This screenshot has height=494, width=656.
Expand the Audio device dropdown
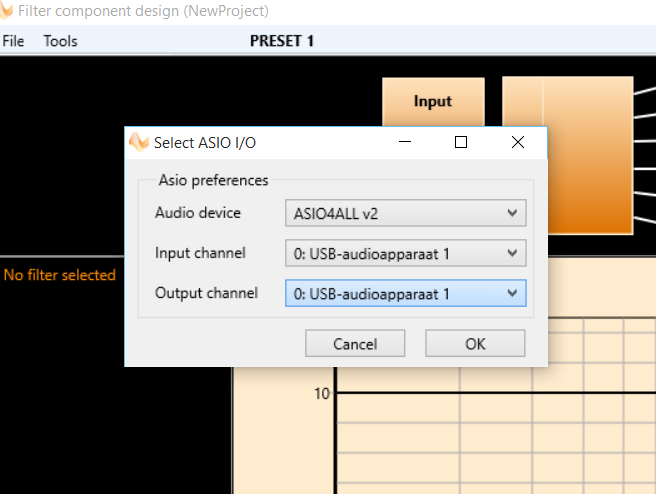point(405,213)
